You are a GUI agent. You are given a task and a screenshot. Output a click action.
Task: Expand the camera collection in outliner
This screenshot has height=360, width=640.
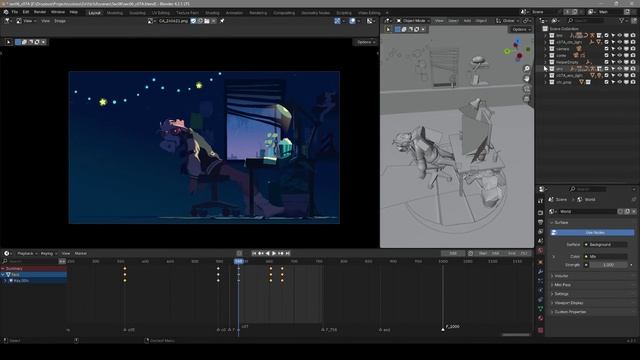click(x=545, y=49)
